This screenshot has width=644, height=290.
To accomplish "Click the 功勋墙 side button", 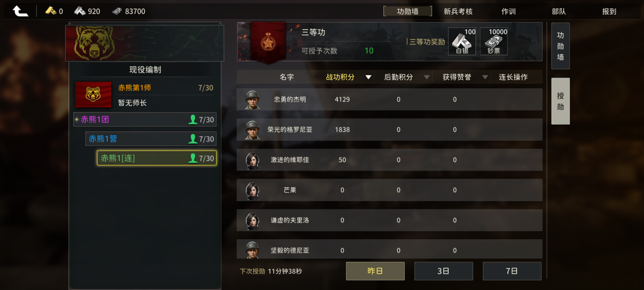I will coord(560,46).
